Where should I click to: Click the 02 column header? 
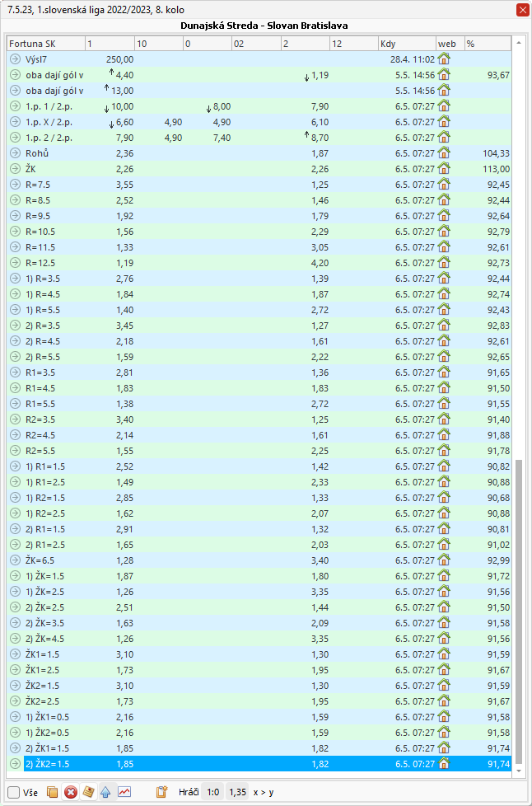pos(256,44)
